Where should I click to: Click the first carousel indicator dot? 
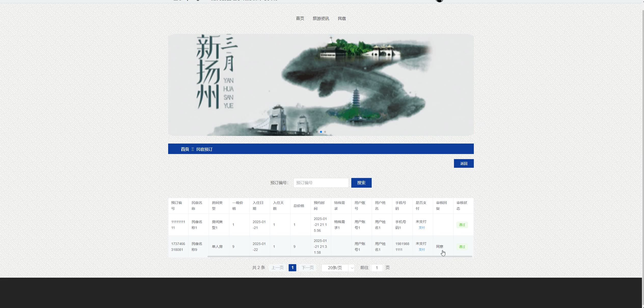click(x=317, y=132)
